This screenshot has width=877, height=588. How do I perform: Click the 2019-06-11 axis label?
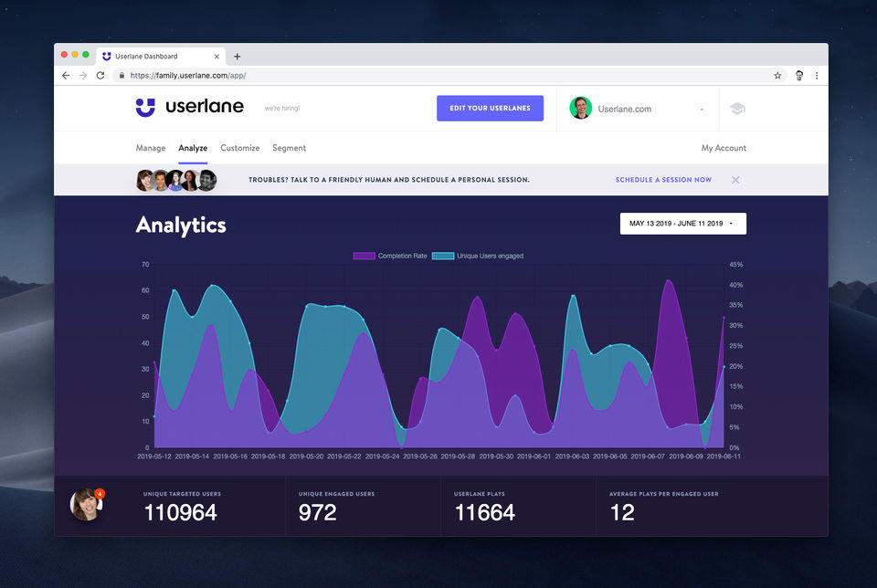[724, 457]
